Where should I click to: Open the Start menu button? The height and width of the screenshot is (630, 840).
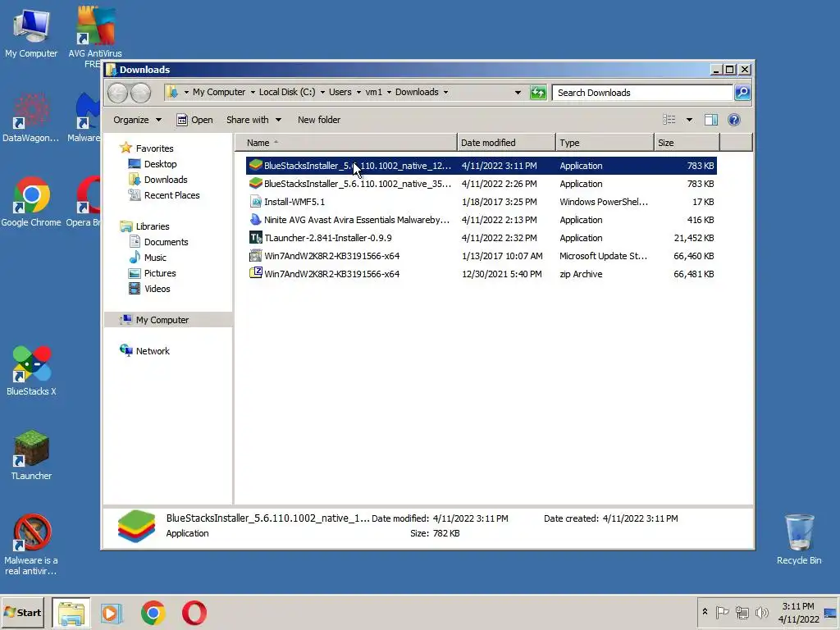22,612
